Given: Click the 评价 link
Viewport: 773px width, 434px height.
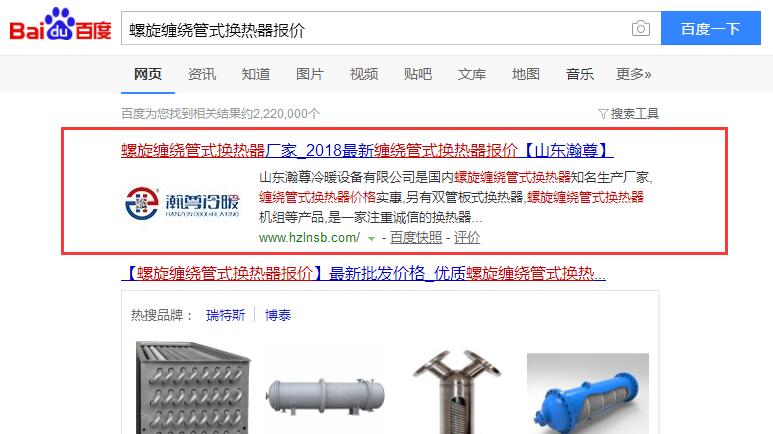Looking at the screenshot, I should tap(467, 238).
